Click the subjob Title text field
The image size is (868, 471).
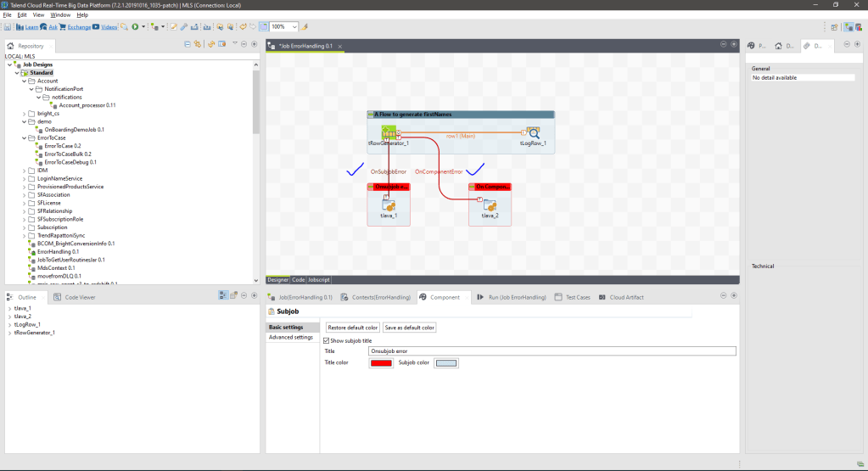coord(552,350)
